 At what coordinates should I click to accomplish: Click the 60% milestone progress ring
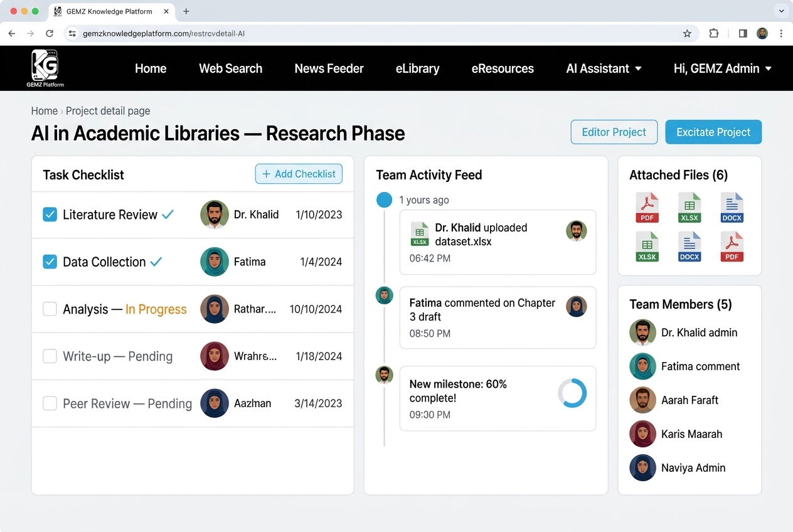(x=572, y=393)
